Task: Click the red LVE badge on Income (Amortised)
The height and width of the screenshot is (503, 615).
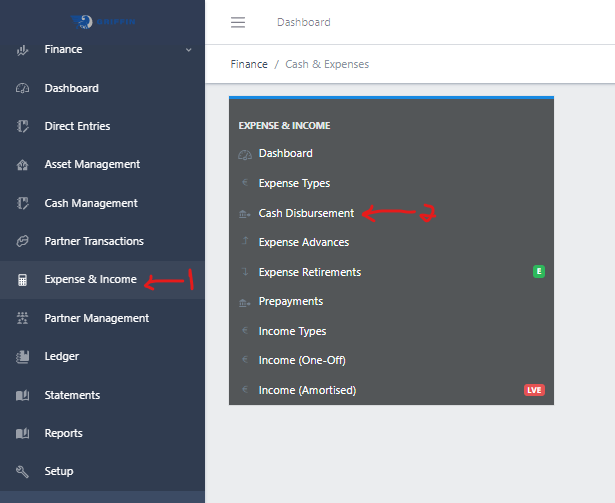Action: pyautogui.click(x=534, y=390)
